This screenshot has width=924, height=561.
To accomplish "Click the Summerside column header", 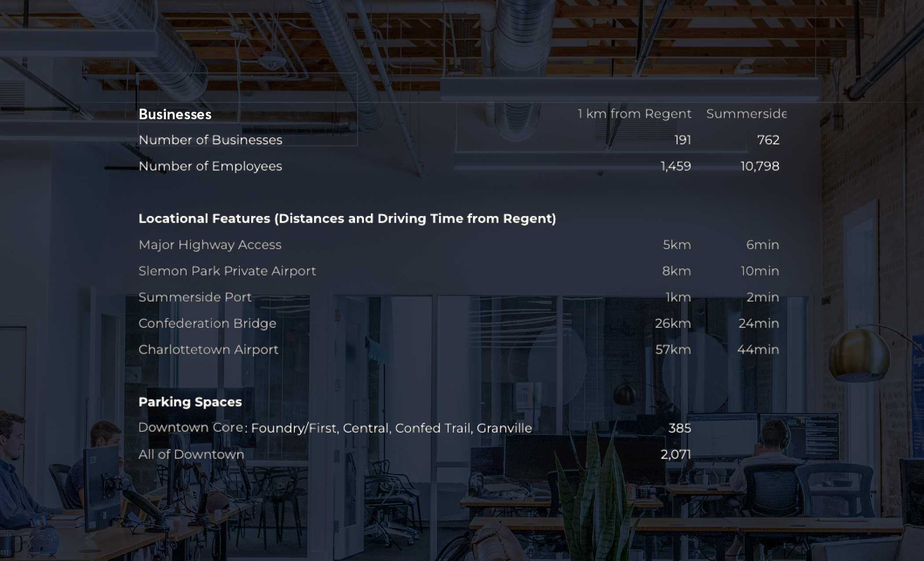I will coord(746,114).
